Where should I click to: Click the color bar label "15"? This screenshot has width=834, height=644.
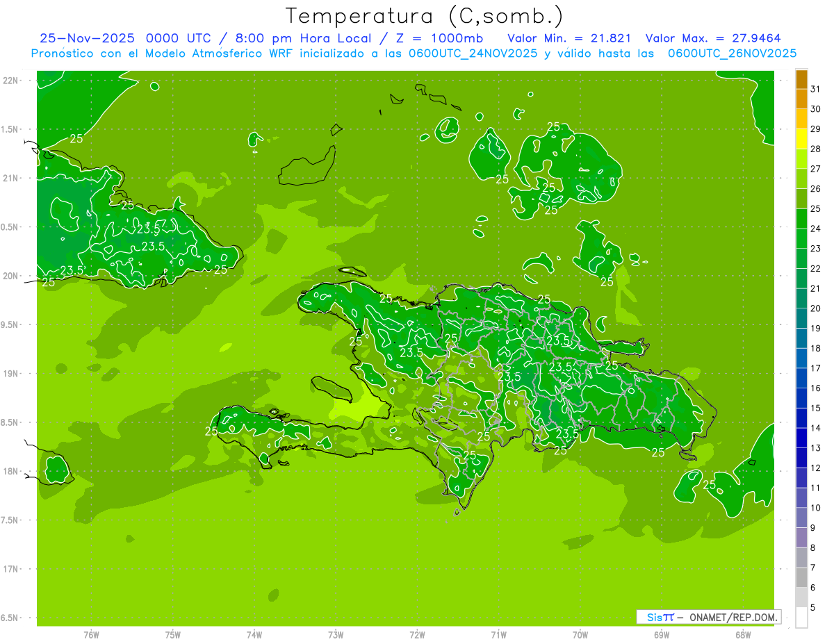tap(816, 408)
